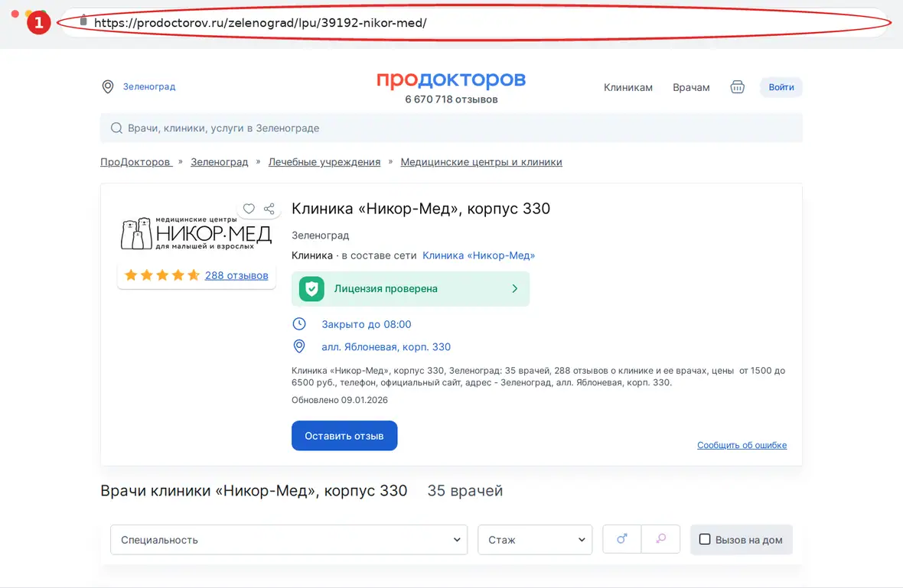Click the Обновлено 09.01.2026 text
The width and height of the screenshot is (903, 588).
pyautogui.click(x=339, y=400)
